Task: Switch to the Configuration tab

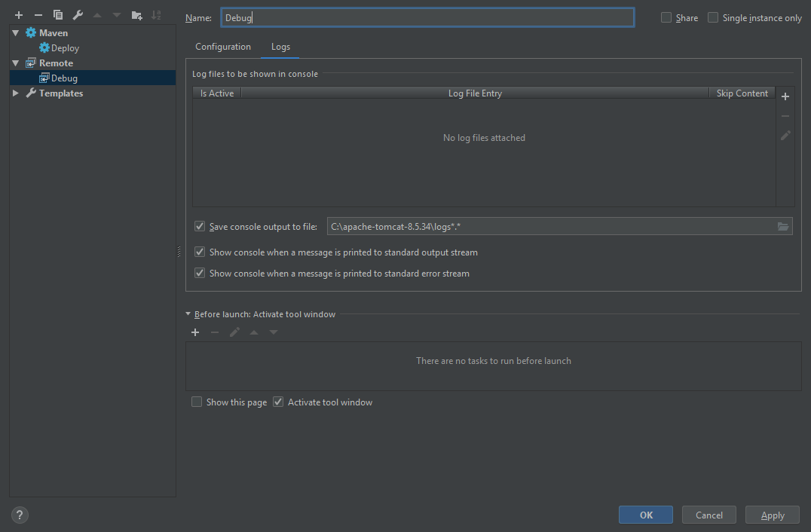Action: [222, 46]
